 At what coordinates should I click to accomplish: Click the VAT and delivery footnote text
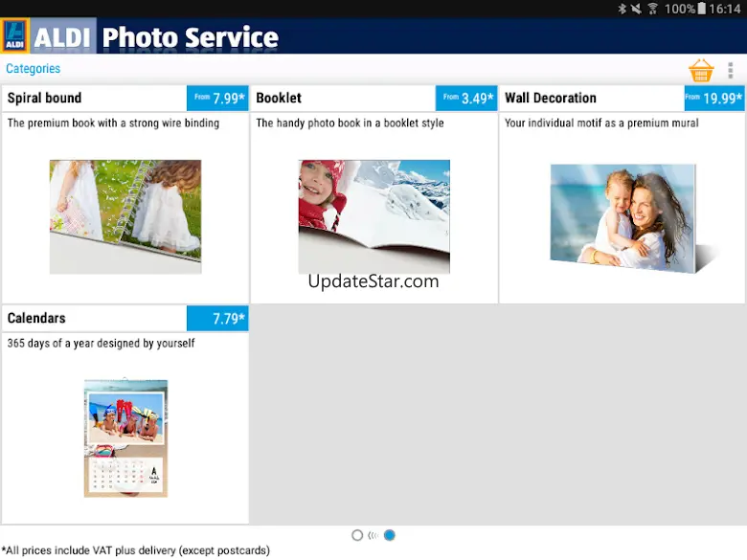point(136,550)
